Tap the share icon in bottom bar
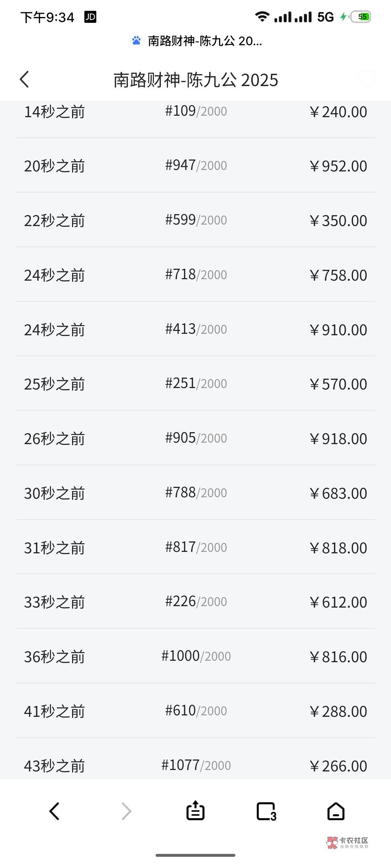The height and width of the screenshot is (868, 391). coord(195,811)
